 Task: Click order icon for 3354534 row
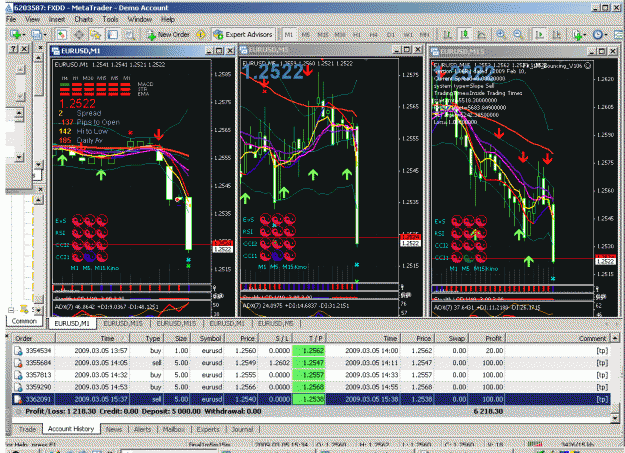(18, 351)
